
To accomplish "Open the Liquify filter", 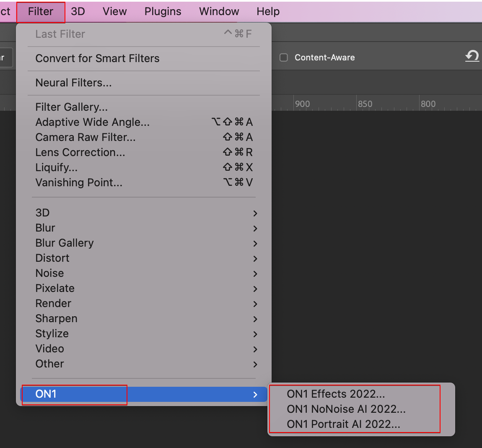I will [56, 167].
